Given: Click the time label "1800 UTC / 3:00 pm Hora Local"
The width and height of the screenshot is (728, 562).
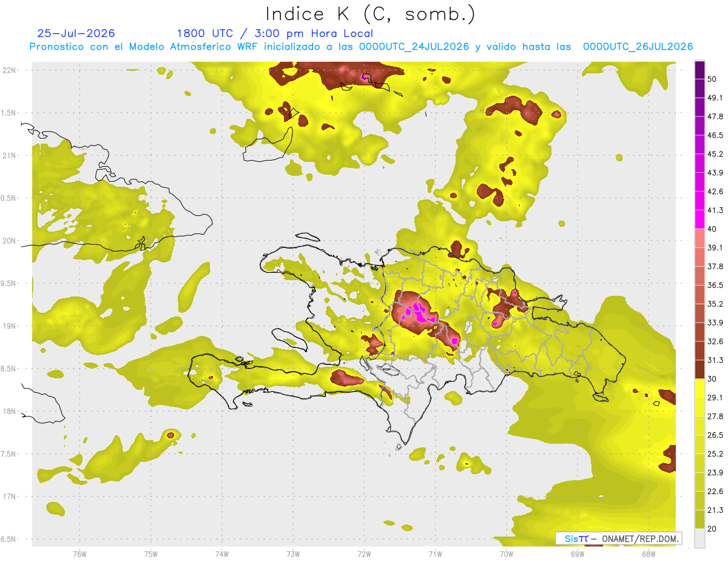Looking at the screenshot, I should tap(275, 33).
